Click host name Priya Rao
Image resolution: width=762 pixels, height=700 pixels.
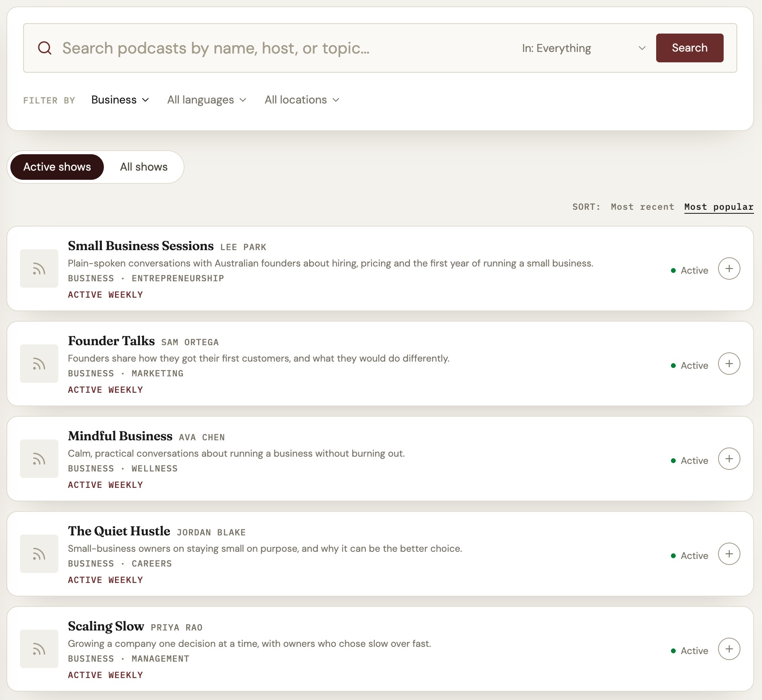point(177,628)
